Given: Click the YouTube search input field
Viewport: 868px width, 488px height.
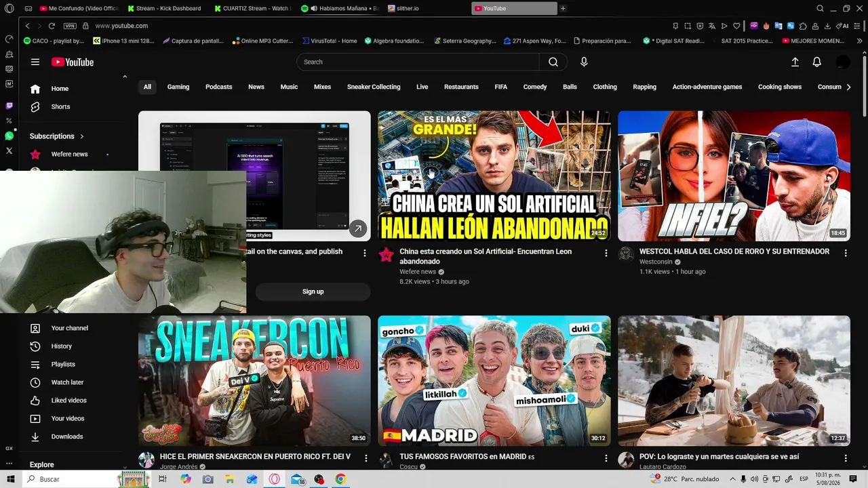Looking at the screenshot, I should (x=418, y=62).
